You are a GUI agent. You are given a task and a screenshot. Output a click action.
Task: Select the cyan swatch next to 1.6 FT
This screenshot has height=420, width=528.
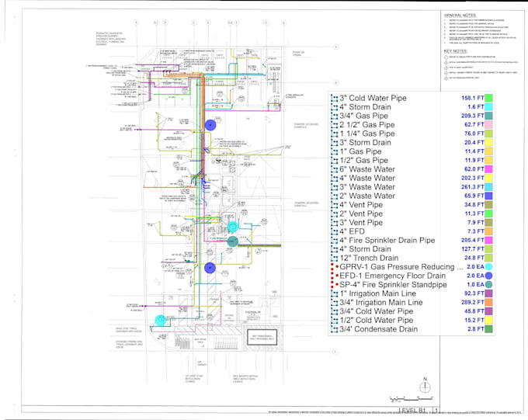[488, 107]
